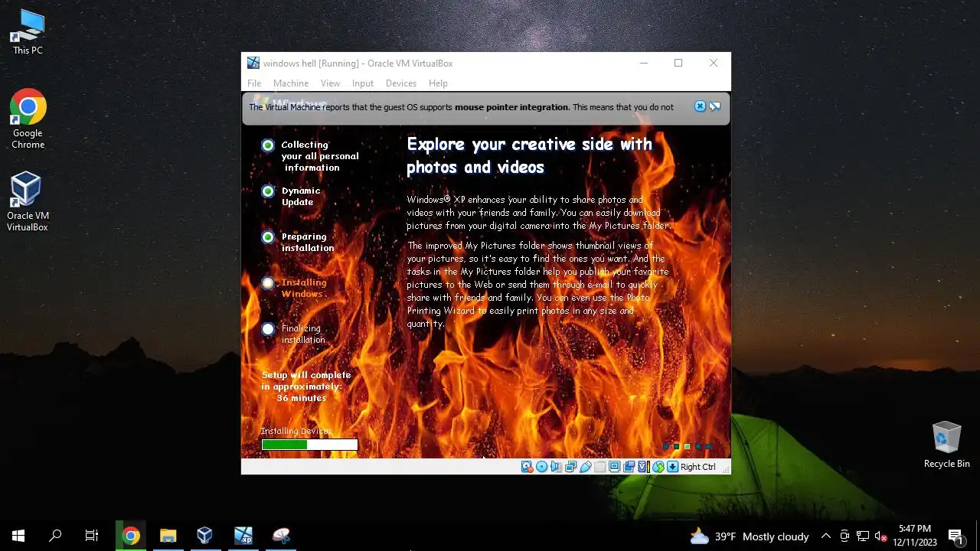This screenshot has width=980, height=551.
Task: Open Task View on the taskbar
Action: (x=92, y=536)
